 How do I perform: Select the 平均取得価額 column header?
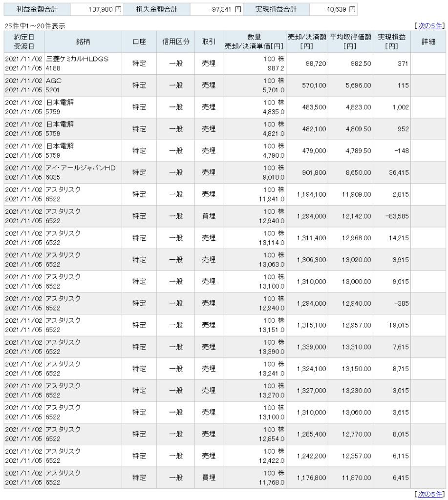coord(350,42)
